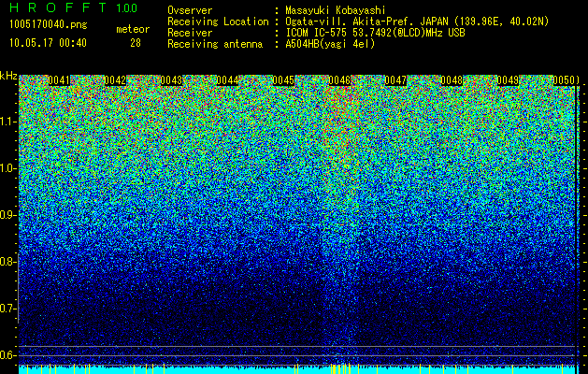588x374 pixels.
Task: Click the 'Ovserver' field label
Action: [190, 10]
